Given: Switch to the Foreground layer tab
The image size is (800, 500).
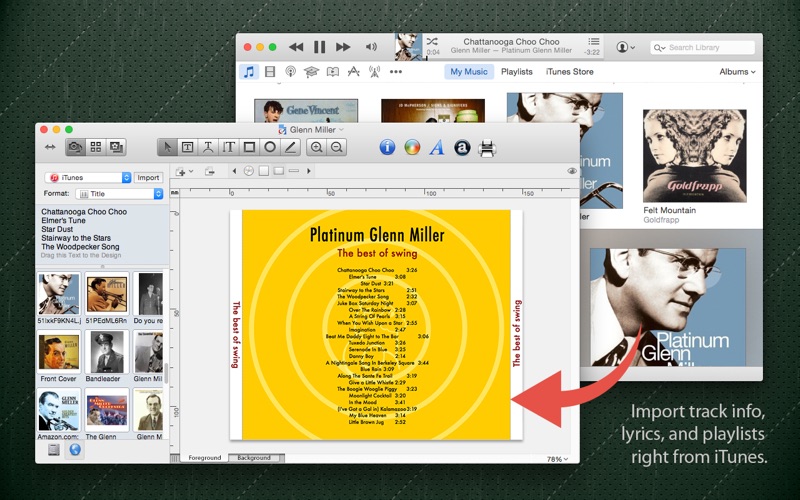Looking at the screenshot, I should pos(205,458).
